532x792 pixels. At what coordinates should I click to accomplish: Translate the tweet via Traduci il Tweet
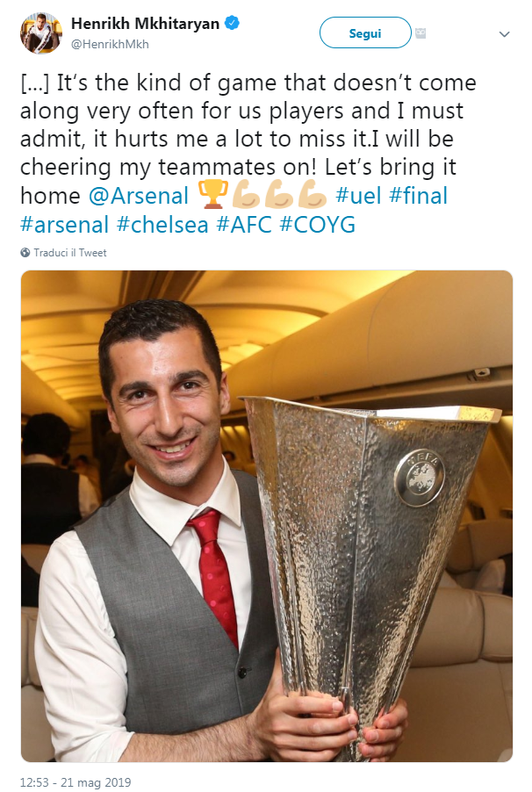tap(69, 253)
